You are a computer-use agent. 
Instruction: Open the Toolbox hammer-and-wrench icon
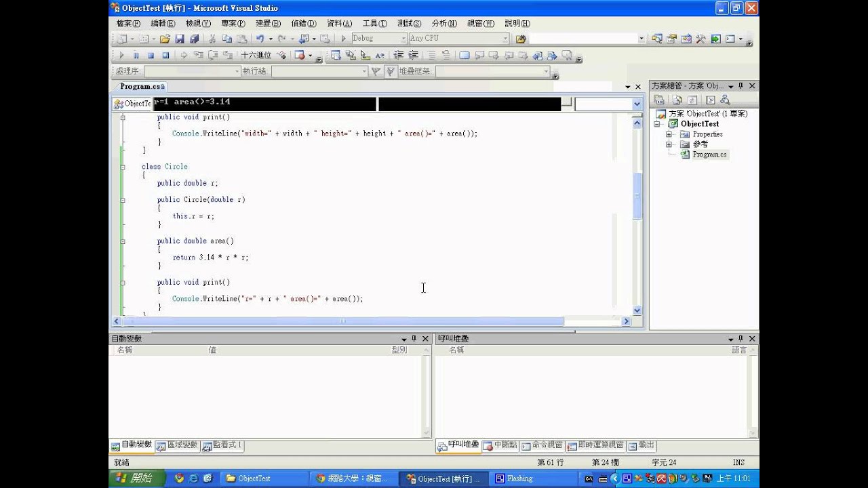701,39
